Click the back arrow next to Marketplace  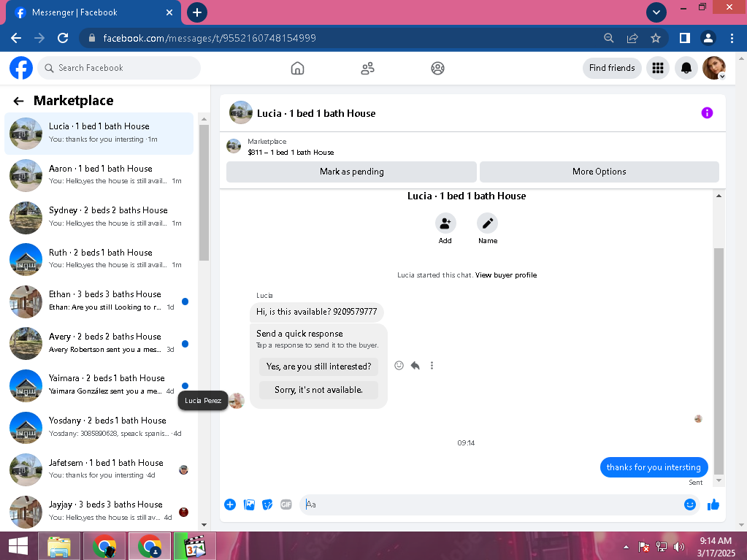(18, 101)
